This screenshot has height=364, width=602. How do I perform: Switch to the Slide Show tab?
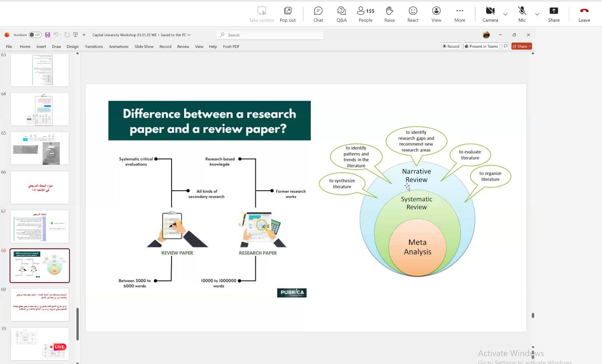[x=144, y=47]
